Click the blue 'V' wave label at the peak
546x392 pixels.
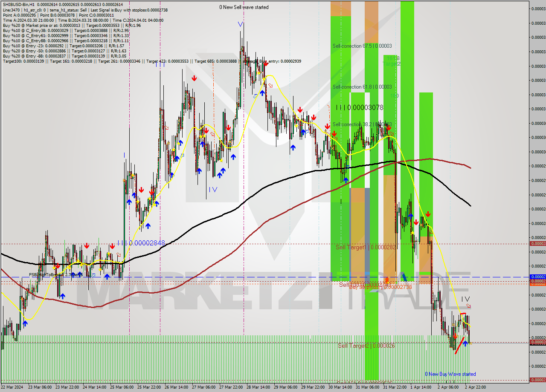(x=241, y=25)
